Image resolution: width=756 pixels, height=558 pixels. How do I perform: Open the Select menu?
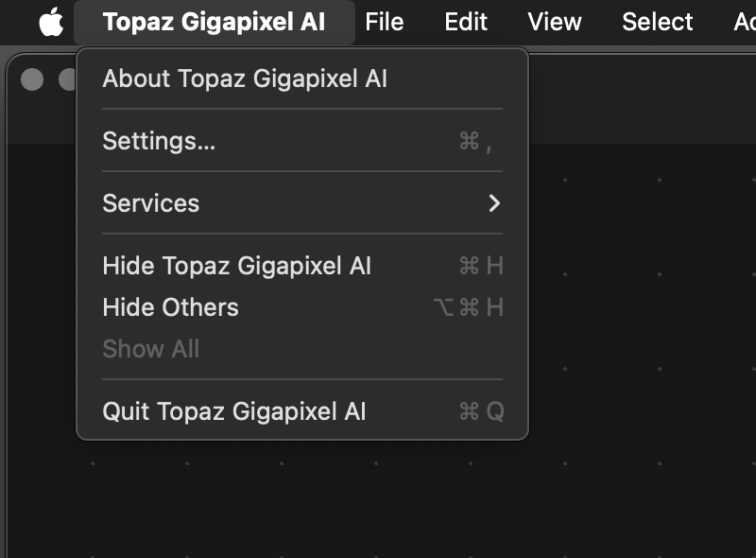click(657, 22)
